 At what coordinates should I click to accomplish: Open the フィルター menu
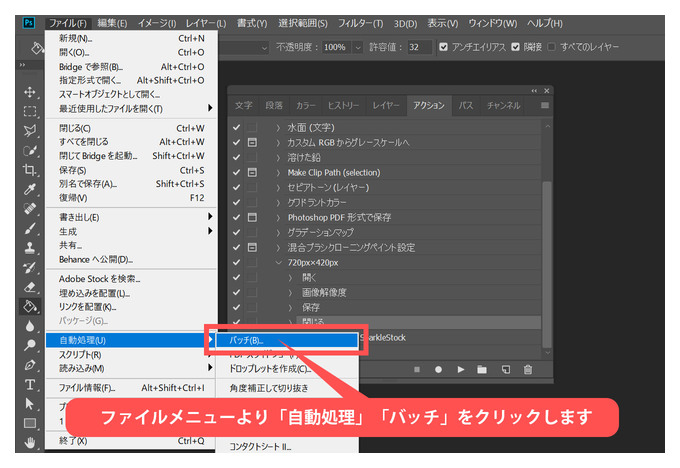(360, 23)
